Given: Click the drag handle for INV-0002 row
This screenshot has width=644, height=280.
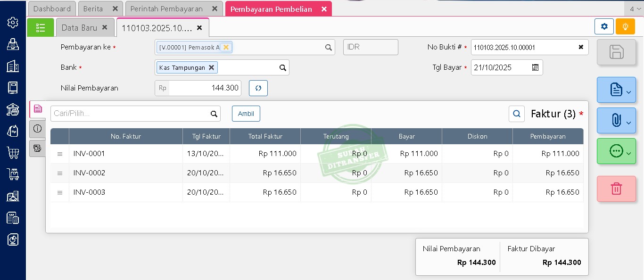Looking at the screenshot, I should click(x=60, y=173).
